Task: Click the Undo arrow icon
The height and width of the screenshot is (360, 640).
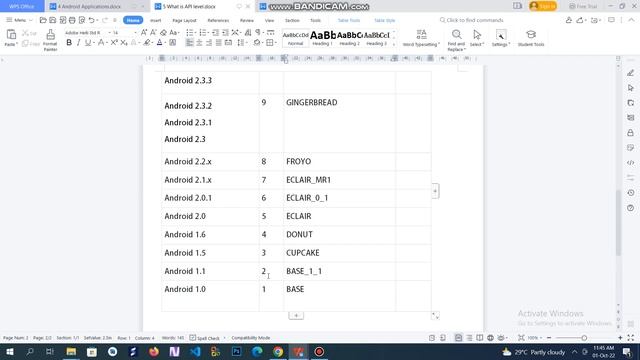Action: click(91, 20)
